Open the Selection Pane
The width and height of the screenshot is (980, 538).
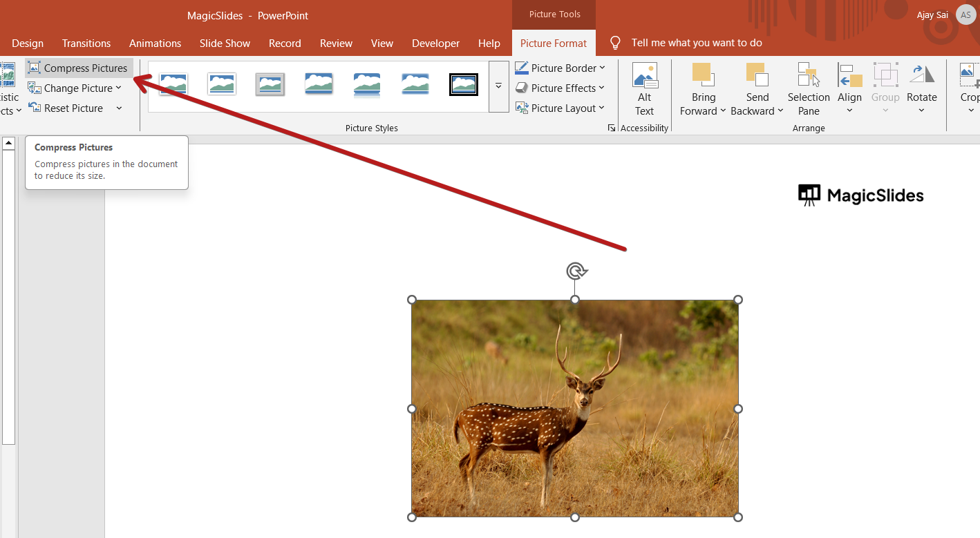[x=809, y=90]
